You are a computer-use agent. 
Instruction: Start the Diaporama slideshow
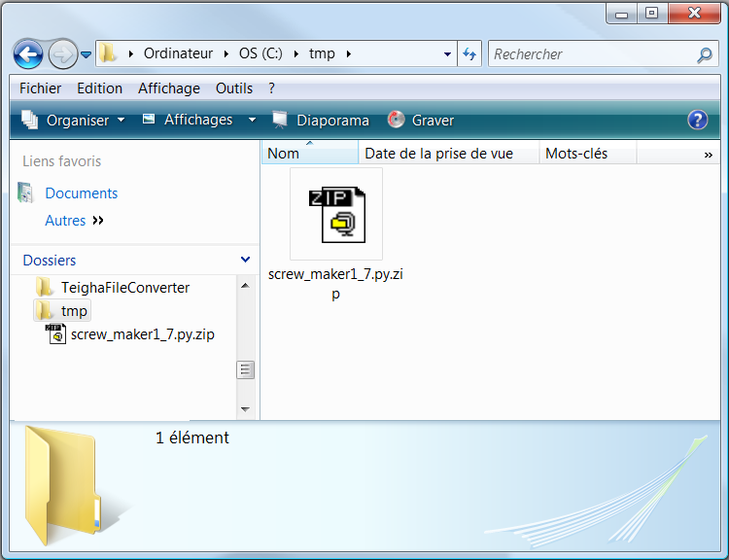coord(321,120)
